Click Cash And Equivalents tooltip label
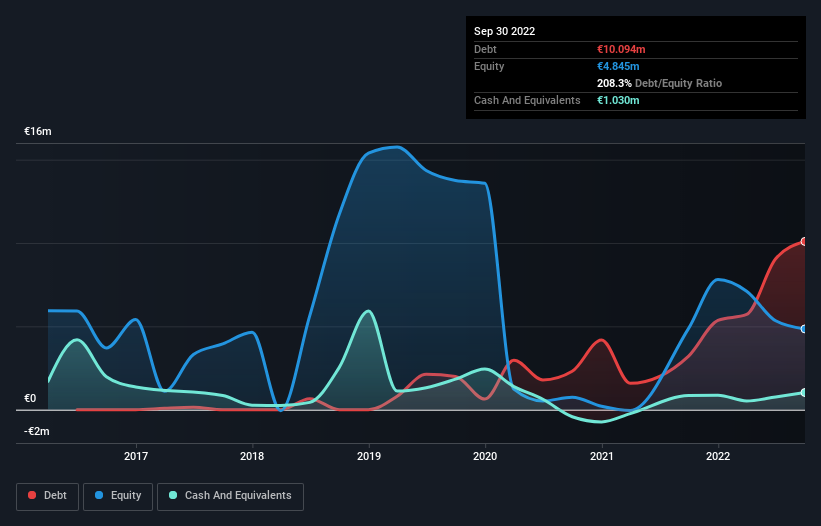This screenshot has width=821, height=526. pyautogui.click(x=527, y=100)
